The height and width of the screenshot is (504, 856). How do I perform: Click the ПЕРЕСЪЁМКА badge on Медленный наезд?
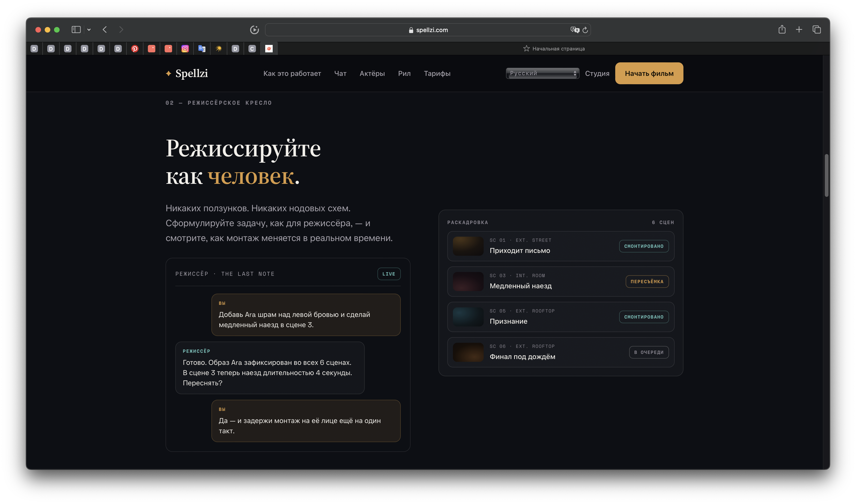pos(647,282)
